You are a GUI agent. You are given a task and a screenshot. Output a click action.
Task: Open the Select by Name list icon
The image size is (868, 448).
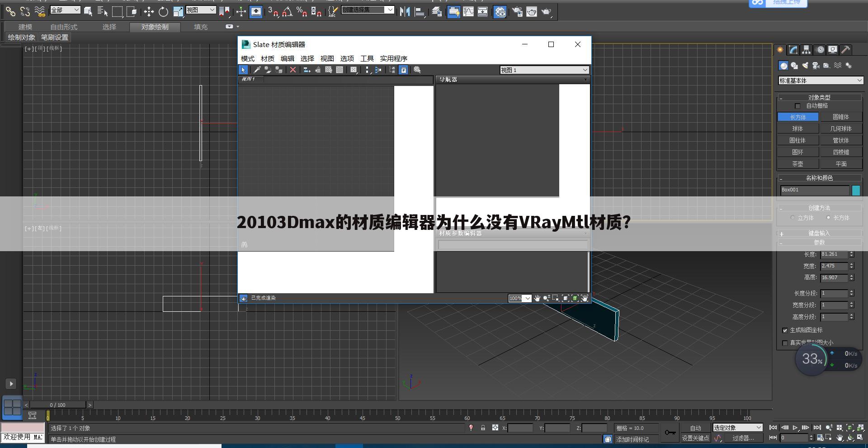(x=103, y=11)
